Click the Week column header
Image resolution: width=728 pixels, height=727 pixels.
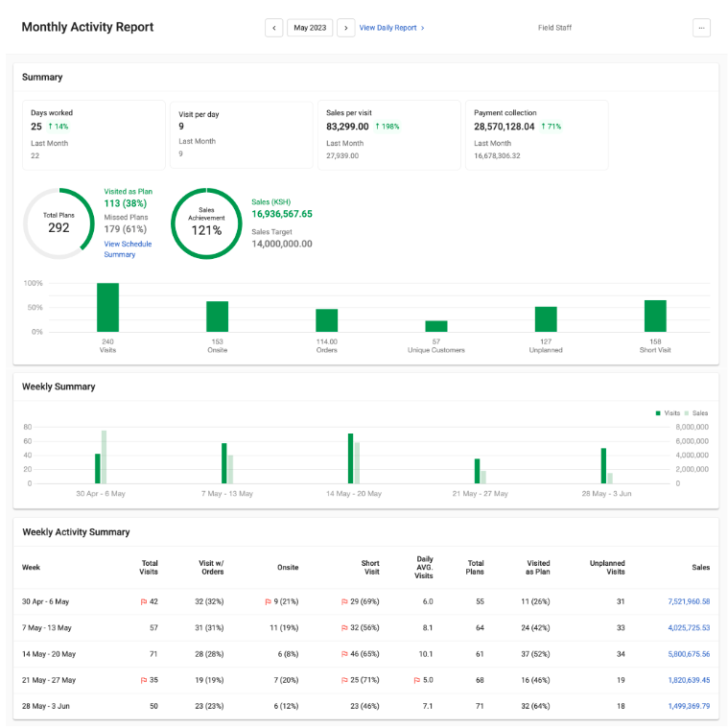(x=31, y=567)
